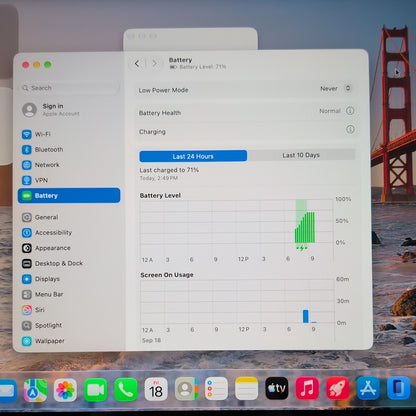Image resolution: width=416 pixels, height=416 pixels.
Task: Focus the settings Search field
Action: (x=69, y=88)
